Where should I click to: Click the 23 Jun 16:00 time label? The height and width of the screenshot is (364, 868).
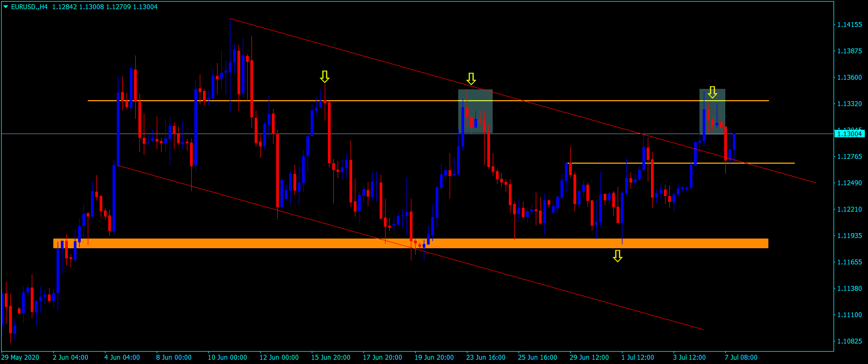[x=486, y=358]
